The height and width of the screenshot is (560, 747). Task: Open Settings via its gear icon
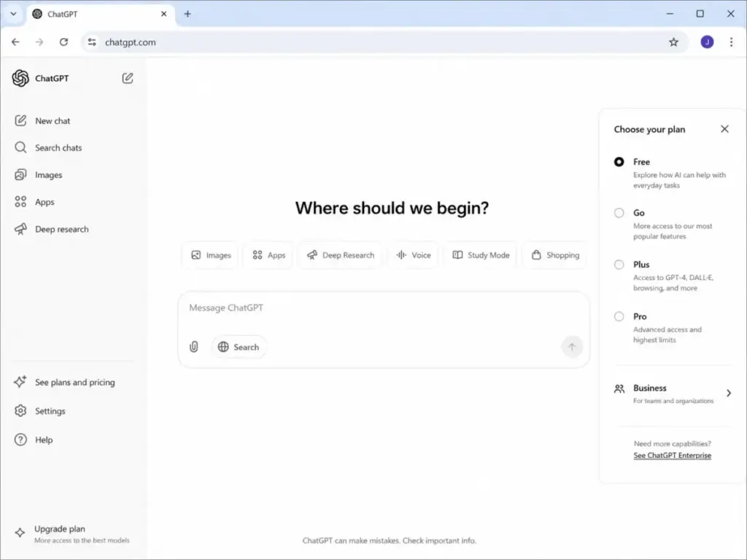pos(20,411)
